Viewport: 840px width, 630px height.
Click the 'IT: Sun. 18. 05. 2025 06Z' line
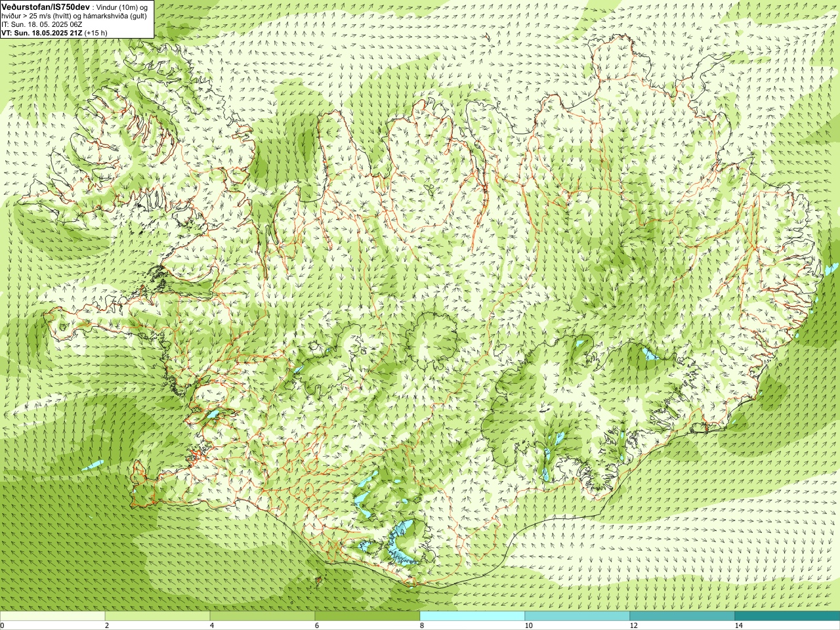click(x=41, y=24)
